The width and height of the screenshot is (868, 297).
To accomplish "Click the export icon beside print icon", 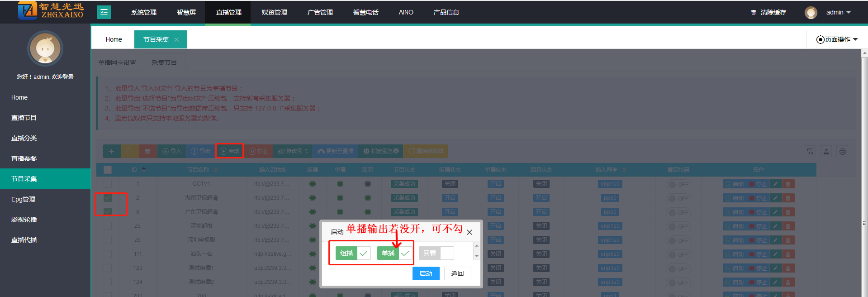I will (826, 152).
